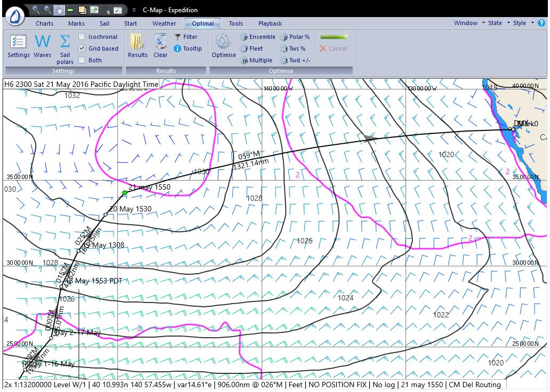Click the green optimise progress bar
The width and height of the screenshot is (550, 392).
pos(334,37)
